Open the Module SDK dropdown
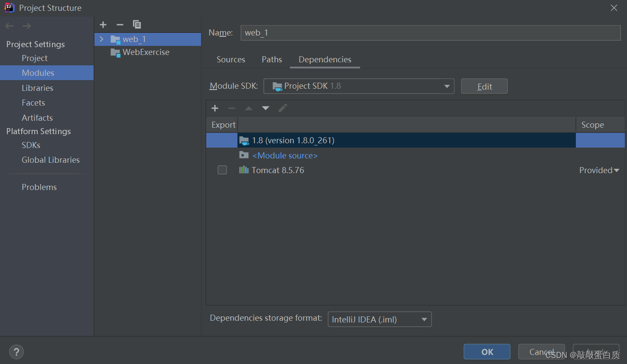This screenshot has width=627, height=364. pos(359,86)
